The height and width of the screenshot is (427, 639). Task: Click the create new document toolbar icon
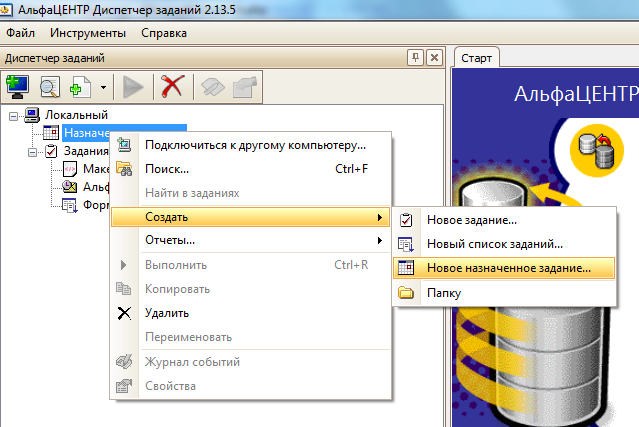pos(80,87)
